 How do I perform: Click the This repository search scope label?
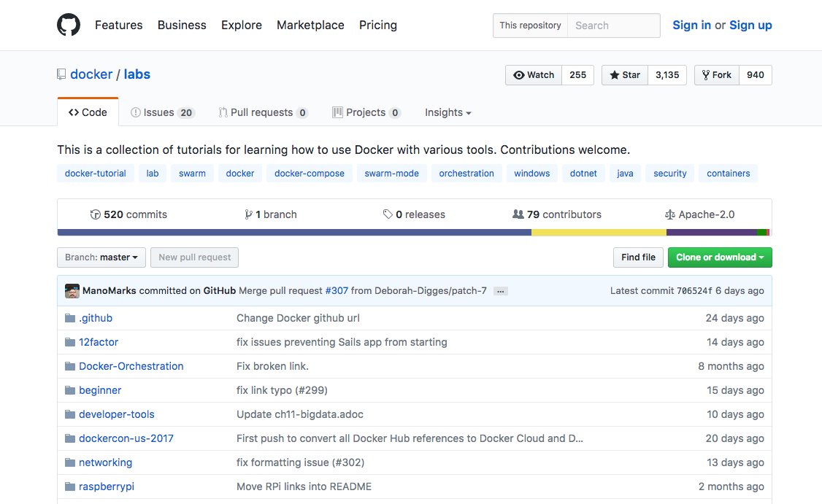coord(530,25)
